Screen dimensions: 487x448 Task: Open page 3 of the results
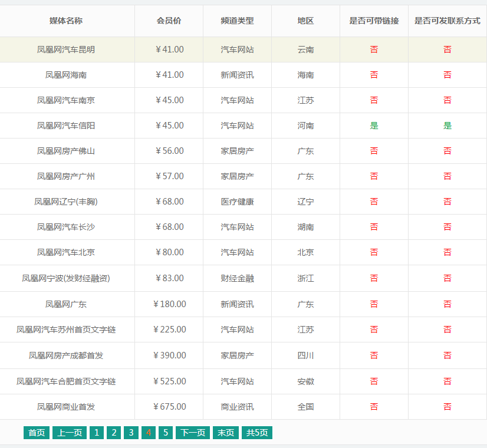click(131, 432)
